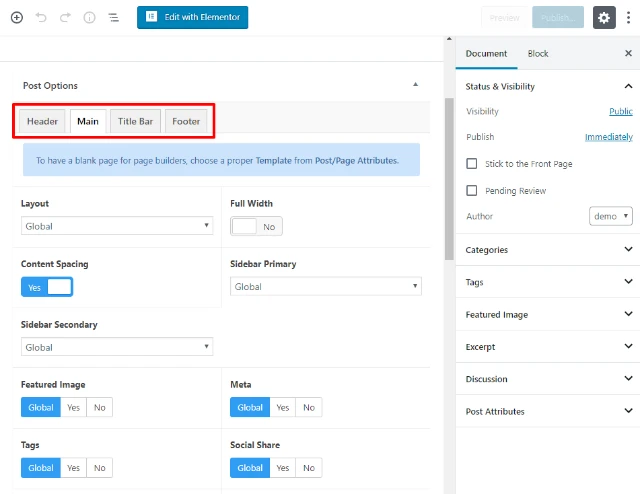Switch to the Block tab
The height and width of the screenshot is (494, 640).
[538, 54]
